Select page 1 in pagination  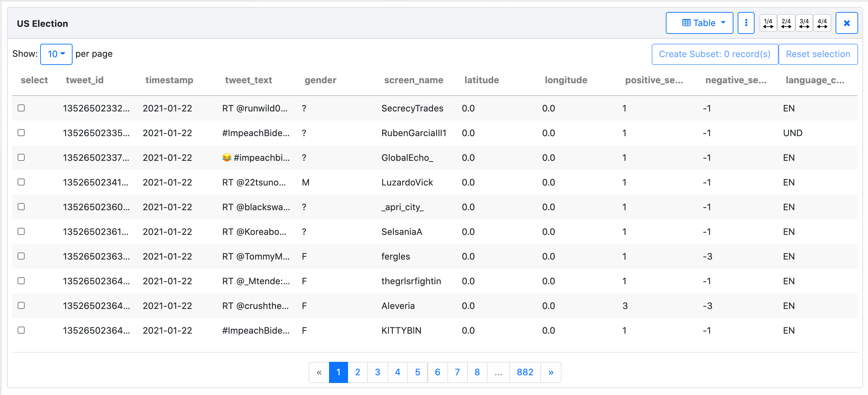(x=338, y=372)
